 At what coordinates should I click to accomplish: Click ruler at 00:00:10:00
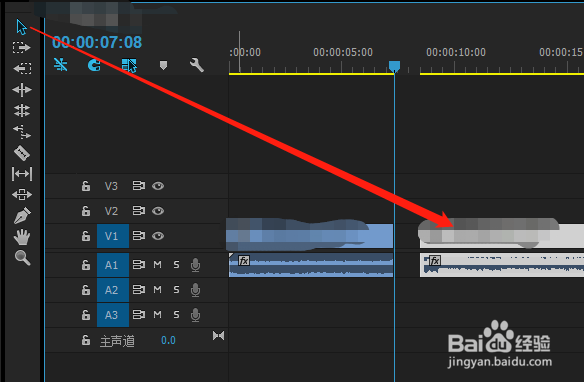click(456, 52)
